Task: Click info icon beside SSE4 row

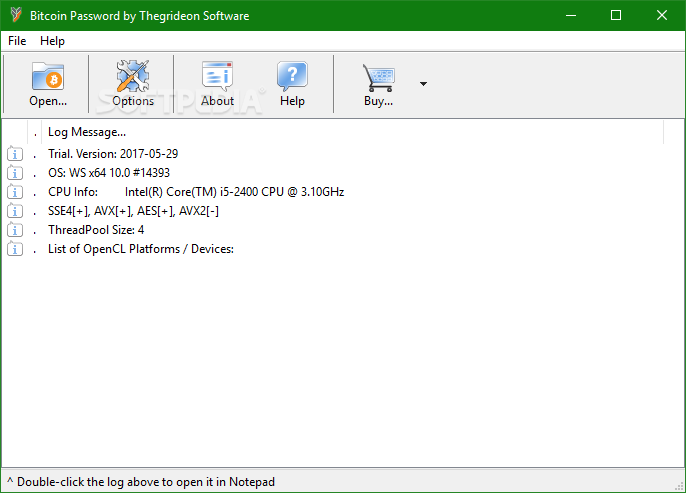Action: click(15, 211)
